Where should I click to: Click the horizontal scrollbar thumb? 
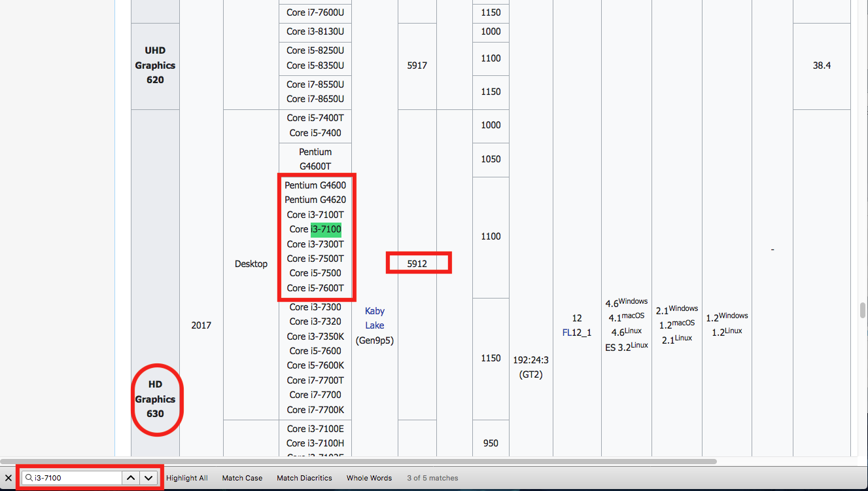pyautogui.click(x=360, y=462)
